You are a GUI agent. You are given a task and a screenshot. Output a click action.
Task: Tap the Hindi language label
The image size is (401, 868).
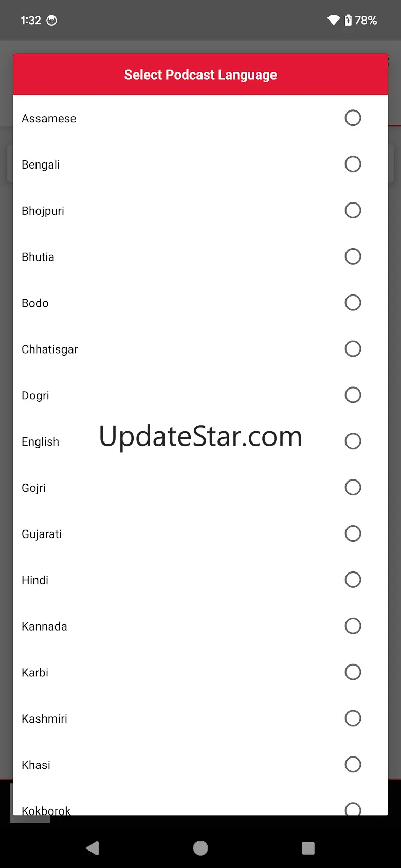point(35,580)
